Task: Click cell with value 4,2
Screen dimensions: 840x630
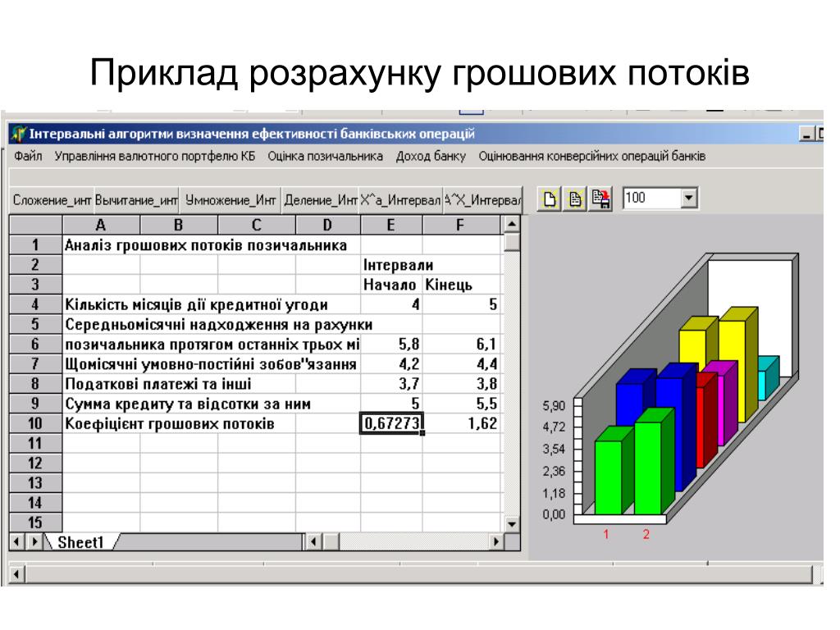Action: [391, 364]
